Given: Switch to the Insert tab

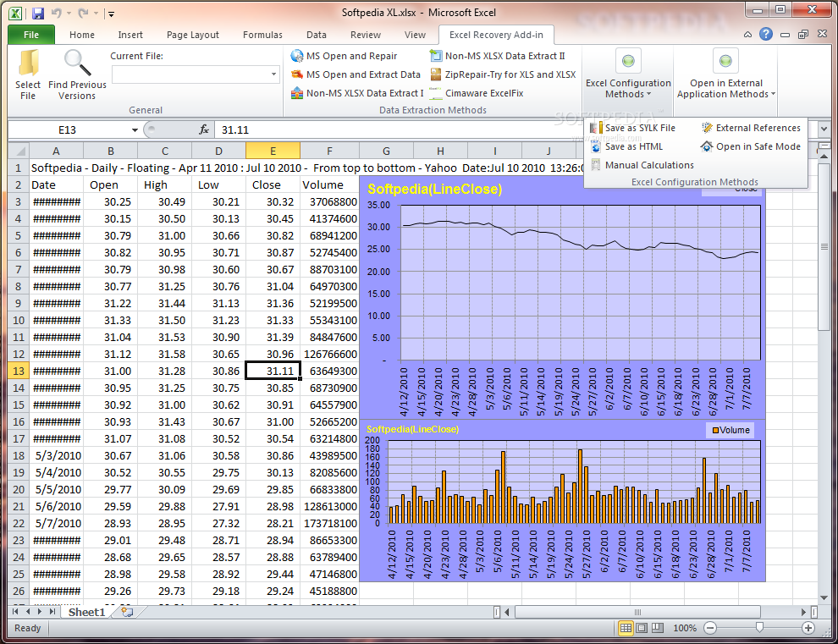Looking at the screenshot, I should (x=130, y=35).
